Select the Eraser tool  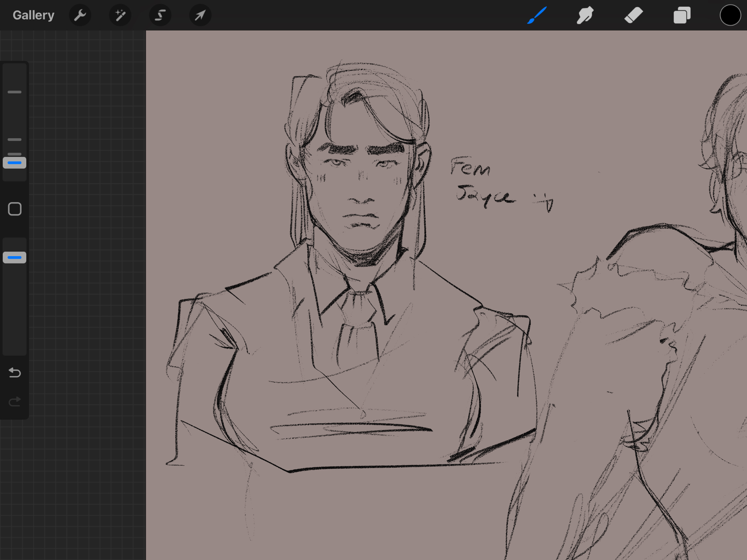[633, 15]
